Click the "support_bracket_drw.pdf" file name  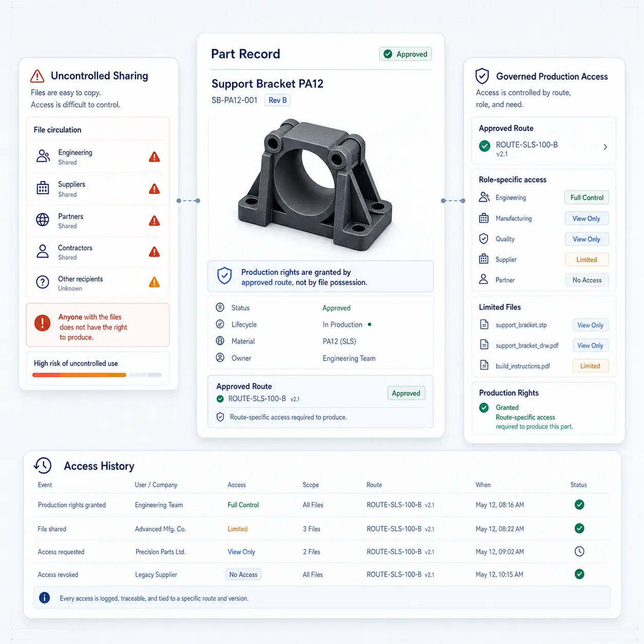pyautogui.click(x=527, y=346)
